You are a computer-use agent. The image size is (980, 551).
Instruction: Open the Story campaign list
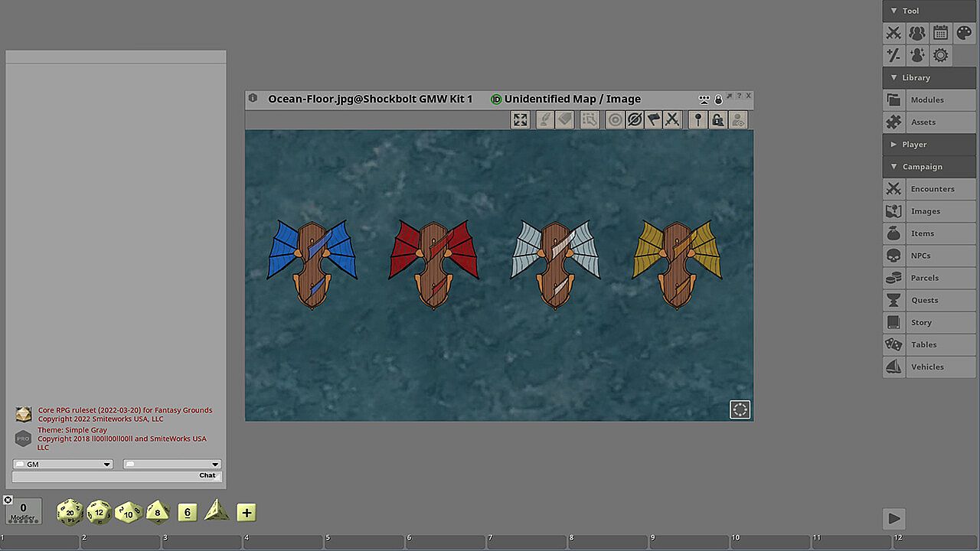point(921,323)
